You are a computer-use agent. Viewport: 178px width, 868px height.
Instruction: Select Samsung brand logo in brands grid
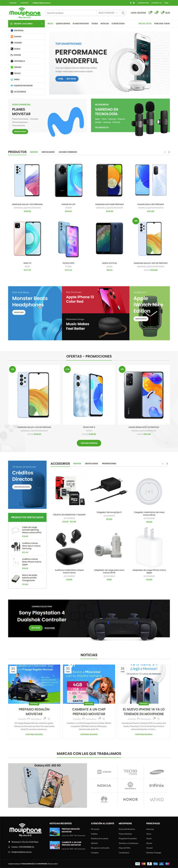pos(157,772)
